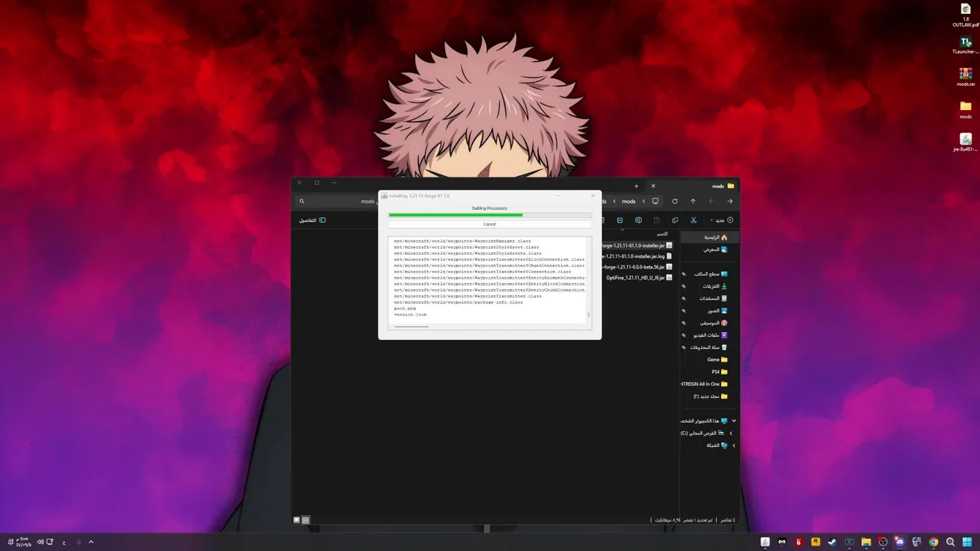Expand the Local Disk (C:) tree node
This screenshot has width=980, height=551.
point(730,433)
